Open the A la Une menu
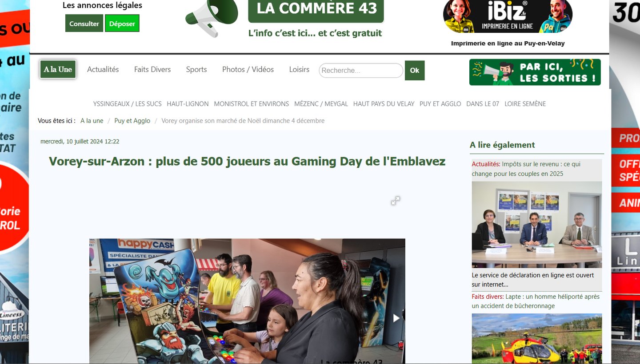640x364 pixels. [x=58, y=69]
